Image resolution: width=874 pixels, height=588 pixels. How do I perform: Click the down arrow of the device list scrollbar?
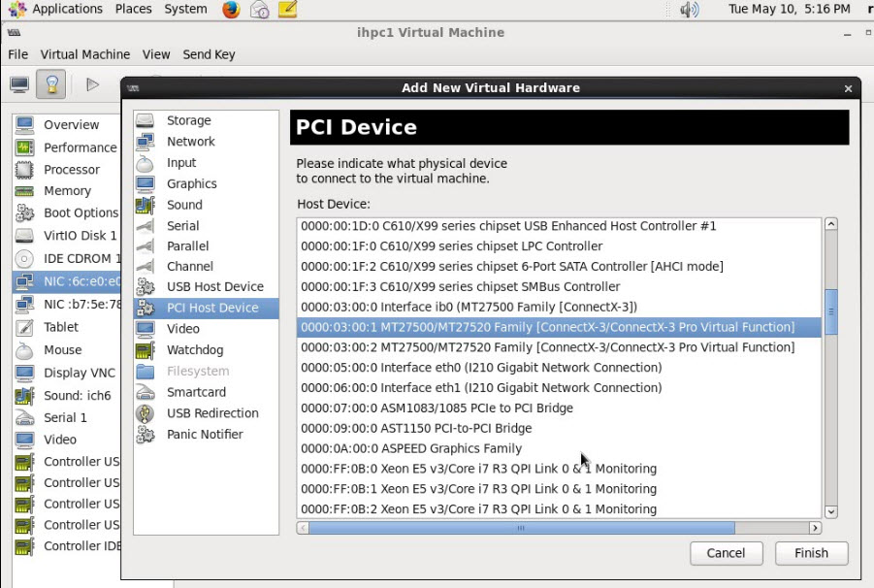point(830,511)
